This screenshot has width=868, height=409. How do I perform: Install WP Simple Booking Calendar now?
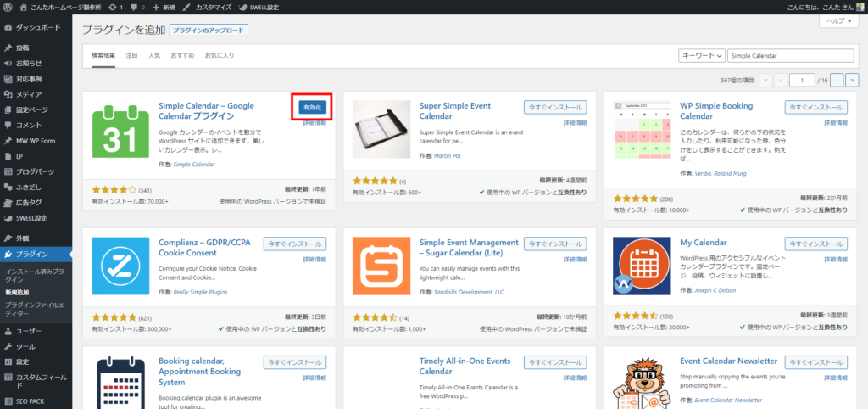(x=816, y=108)
